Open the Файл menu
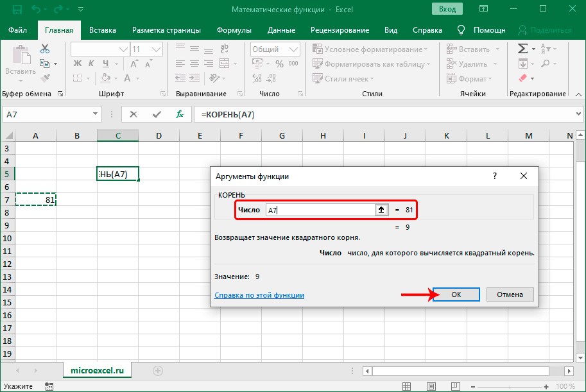This screenshot has height=392, width=586. [18, 30]
